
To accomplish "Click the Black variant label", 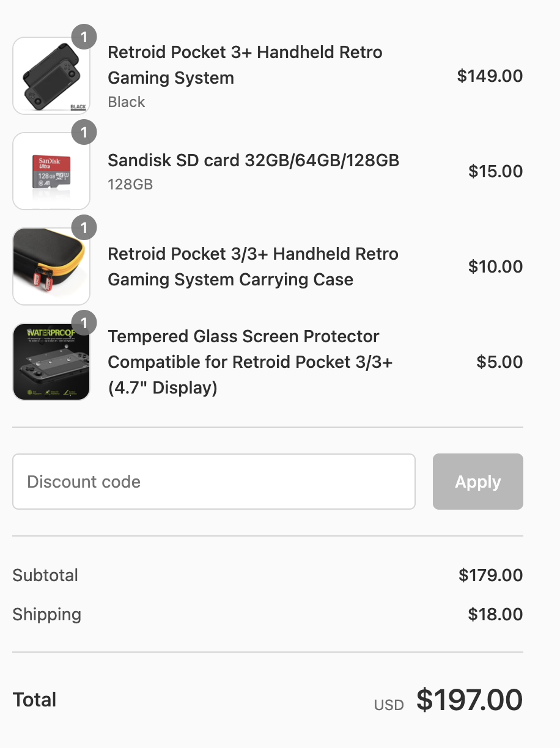I will (x=127, y=102).
